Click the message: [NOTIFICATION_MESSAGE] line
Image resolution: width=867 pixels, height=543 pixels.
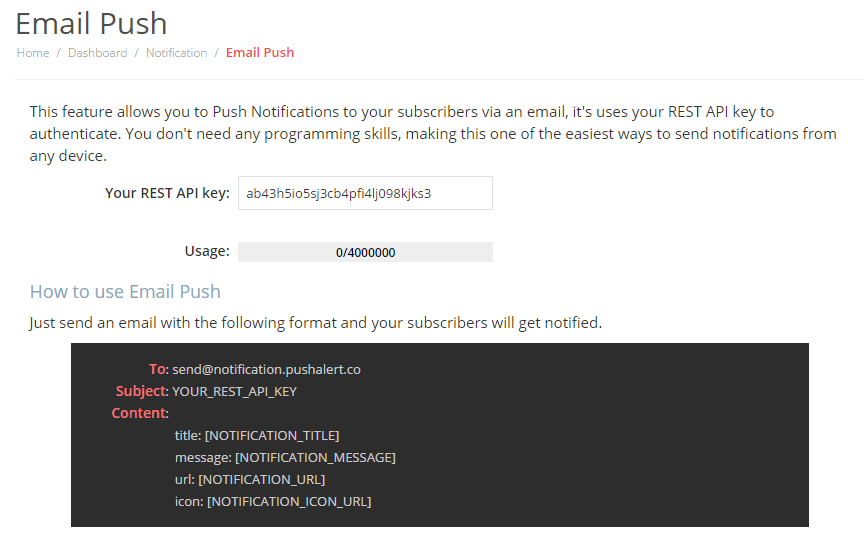pos(285,458)
